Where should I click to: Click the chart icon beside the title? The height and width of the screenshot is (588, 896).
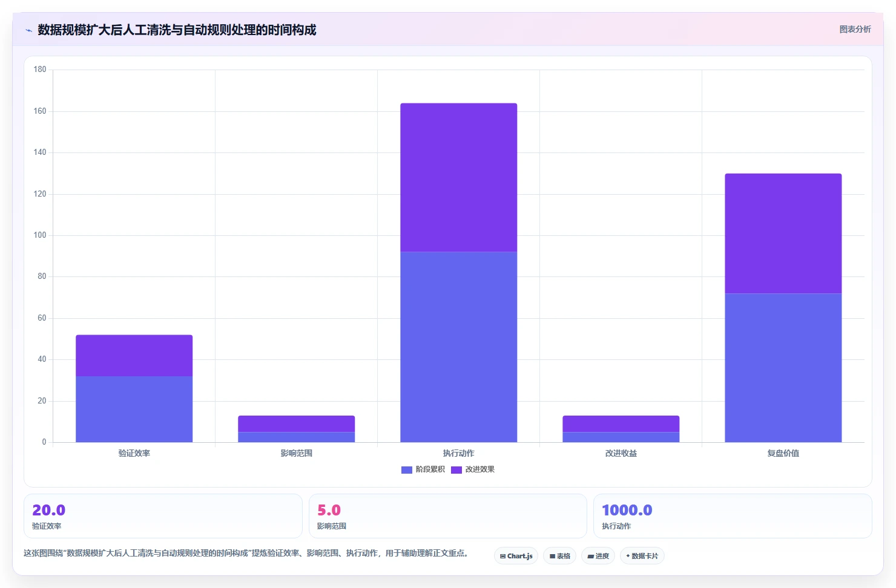[x=28, y=30]
